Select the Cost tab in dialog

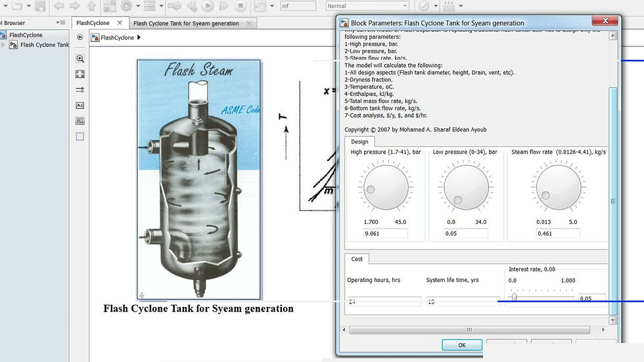(356, 259)
